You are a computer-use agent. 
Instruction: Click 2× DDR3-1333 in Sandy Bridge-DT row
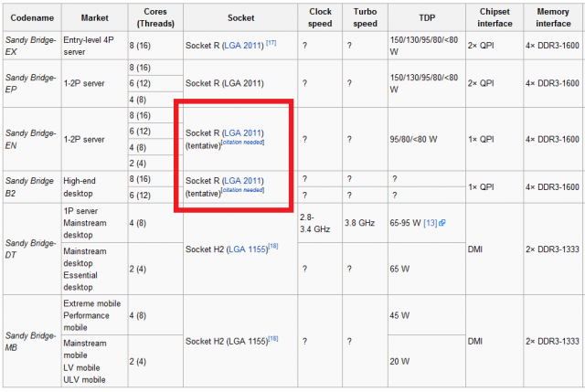(x=553, y=249)
